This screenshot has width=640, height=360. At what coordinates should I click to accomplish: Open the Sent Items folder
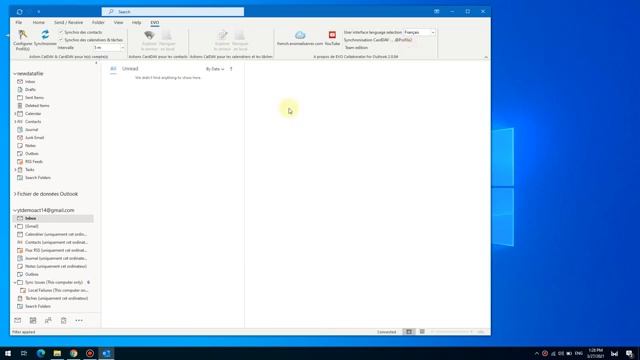[x=34, y=98]
